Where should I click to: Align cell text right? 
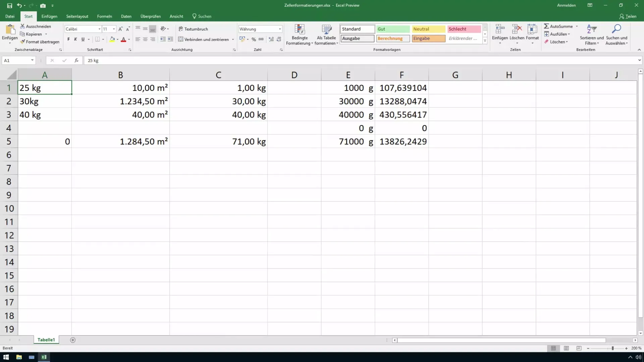pyautogui.click(x=153, y=39)
